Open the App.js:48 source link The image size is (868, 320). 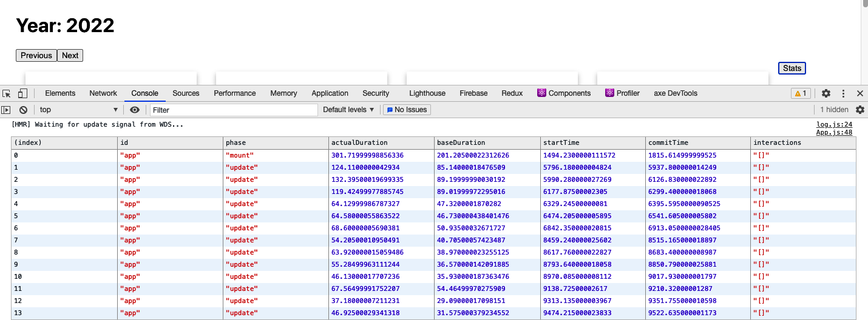834,132
